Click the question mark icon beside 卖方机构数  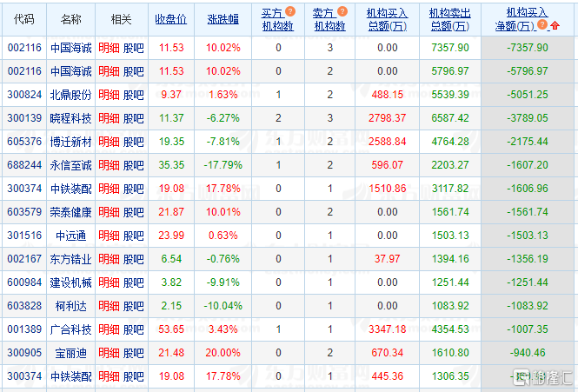click(342, 12)
